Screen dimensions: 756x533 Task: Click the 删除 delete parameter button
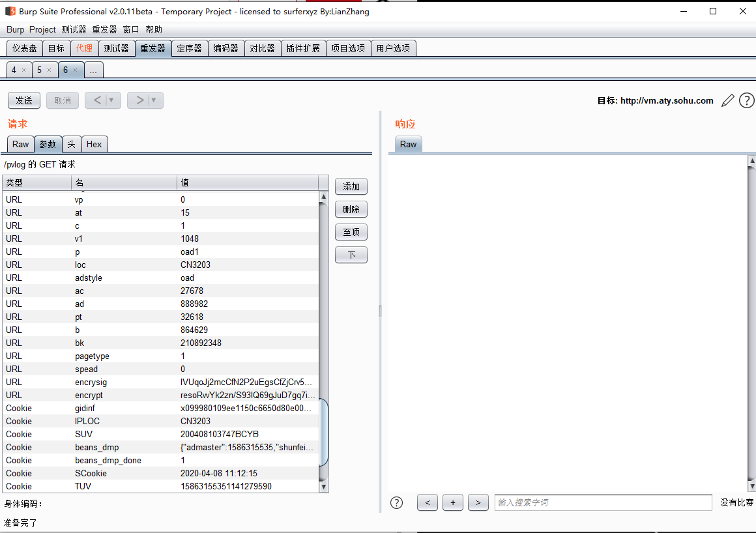[x=351, y=209]
